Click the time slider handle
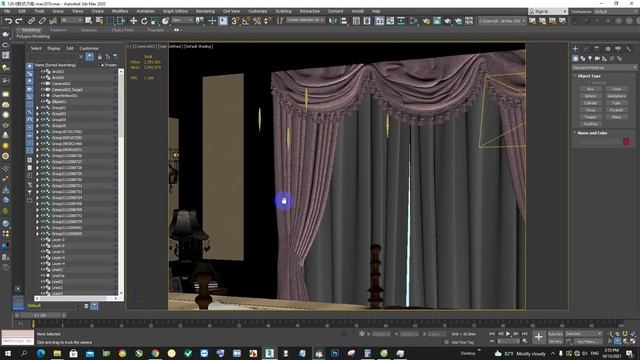Screen dimensions: 640x360 pos(40,316)
